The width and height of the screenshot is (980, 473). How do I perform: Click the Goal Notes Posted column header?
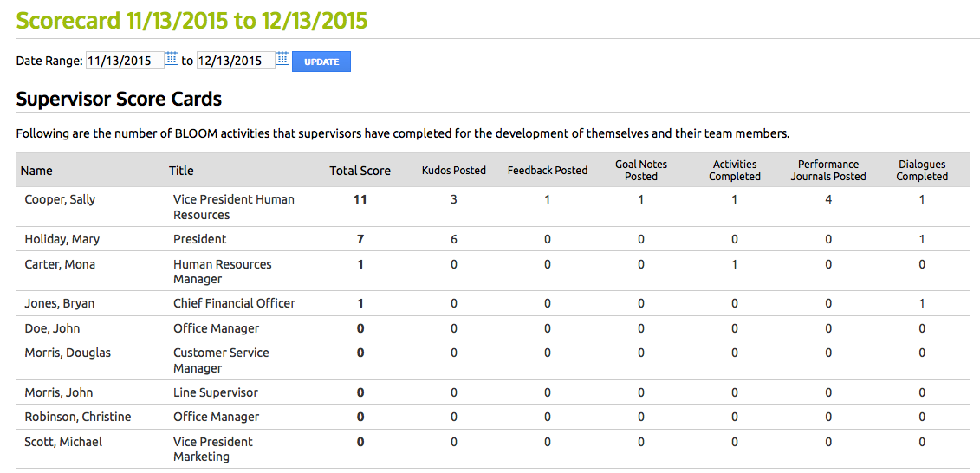click(x=641, y=171)
